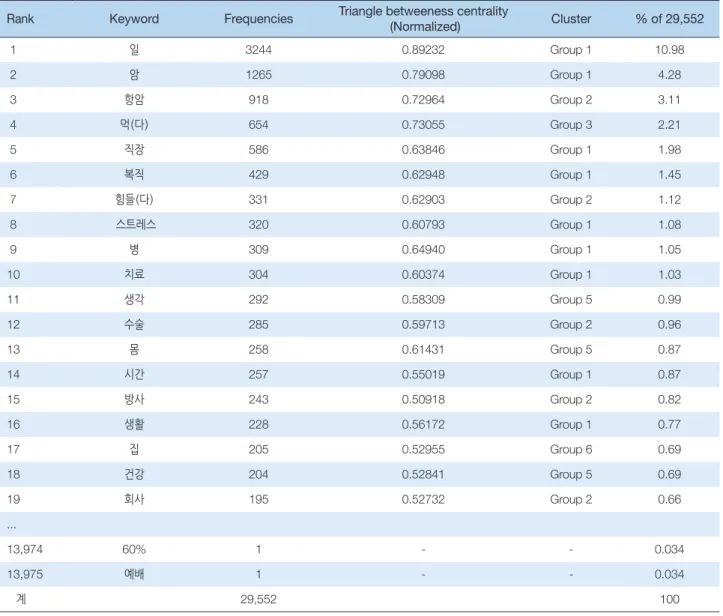Click percentage value 10.98
723x616 pixels.
670,50
